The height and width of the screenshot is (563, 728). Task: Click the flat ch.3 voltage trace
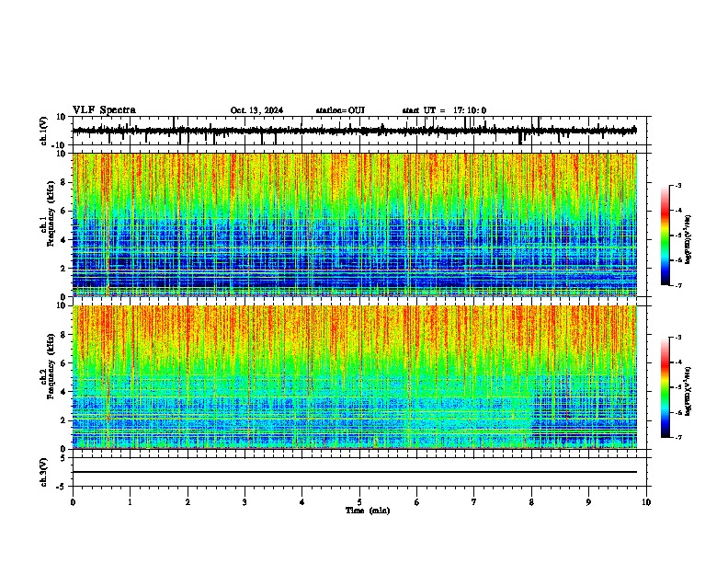(355, 472)
